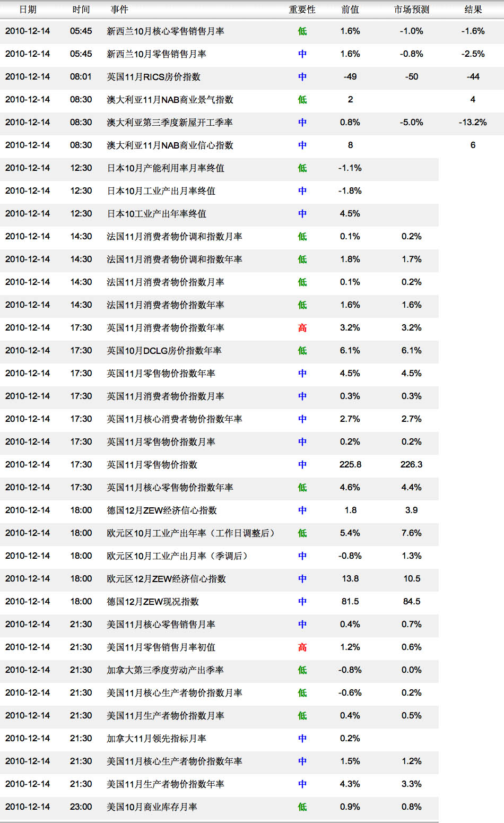Viewport: 504px width, 823px height.
Task: Select event 美国11月核心零售销售月率
Action: (161, 625)
